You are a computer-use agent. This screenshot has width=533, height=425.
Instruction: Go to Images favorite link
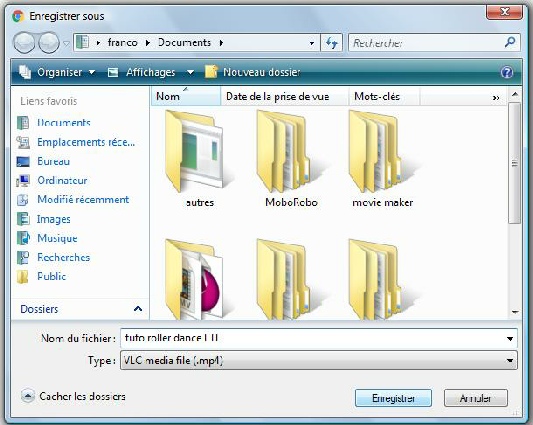pos(54,219)
